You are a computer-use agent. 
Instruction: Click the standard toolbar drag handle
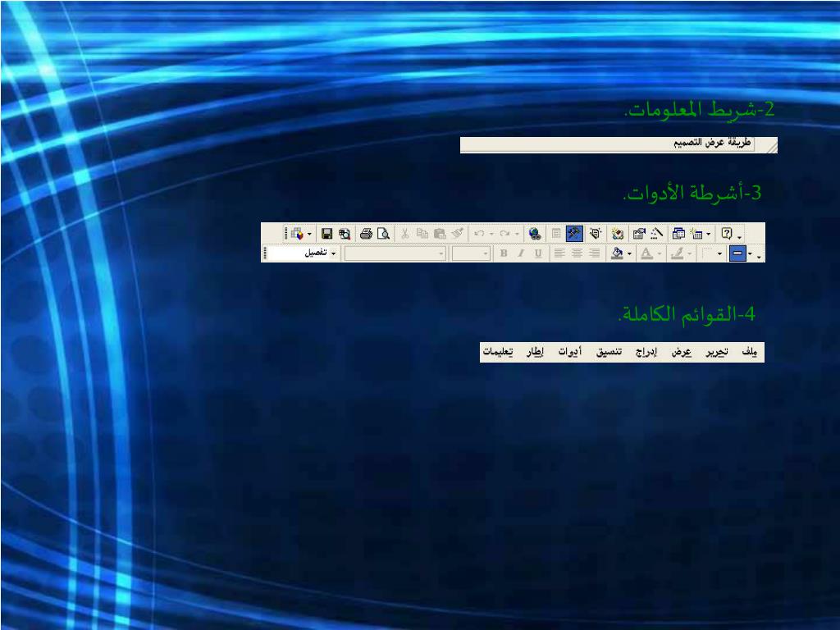tap(286, 234)
